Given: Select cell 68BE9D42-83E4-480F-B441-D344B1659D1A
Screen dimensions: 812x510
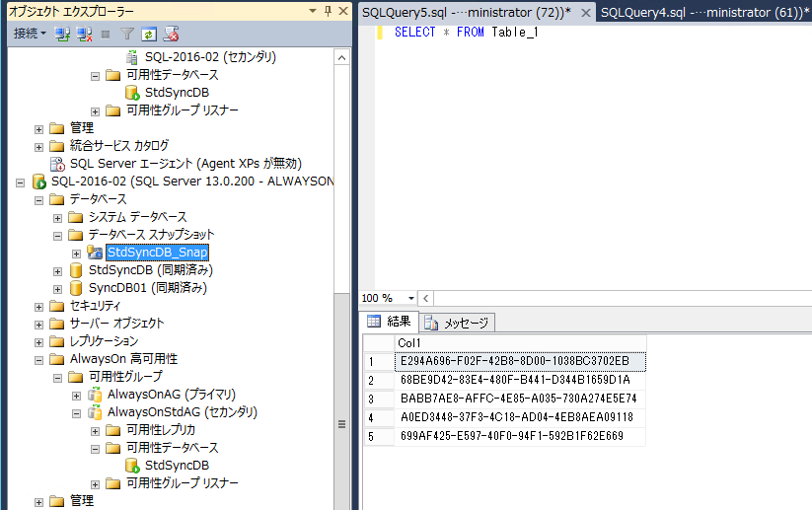Looking at the screenshot, I should click(x=520, y=380).
